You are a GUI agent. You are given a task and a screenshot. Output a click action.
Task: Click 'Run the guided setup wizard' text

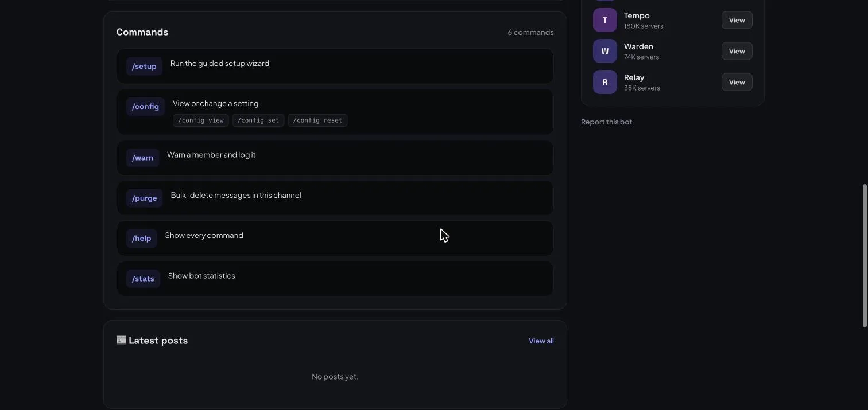[220, 63]
